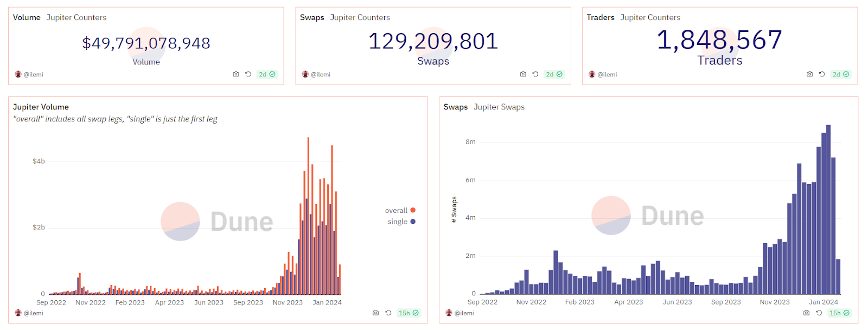Click camera icon in Swaps counter card
The width and height of the screenshot is (868, 330).
[523, 74]
